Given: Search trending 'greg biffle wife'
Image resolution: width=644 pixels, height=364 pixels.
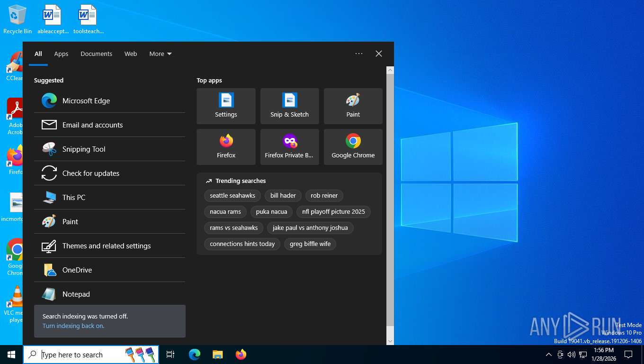Looking at the screenshot, I should pyautogui.click(x=310, y=244).
